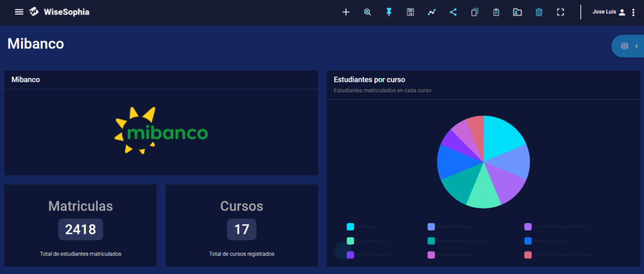Screen dimensions: 644x274
Task: Click the mibanco logo image
Action: click(161, 131)
